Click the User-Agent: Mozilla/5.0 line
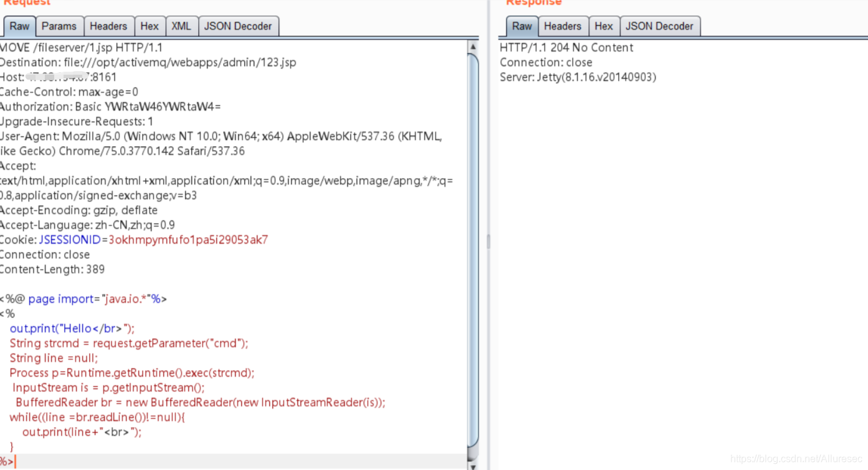The width and height of the screenshot is (868, 470). pyautogui.click(x=221, y=136)
